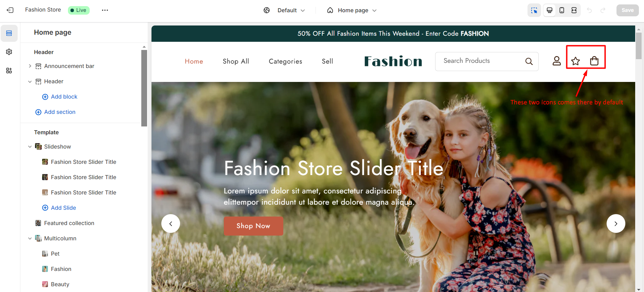Screen dimensions: 644x292
Task: Toggle the inspector selection tool
Action: (x=534, y=10)
